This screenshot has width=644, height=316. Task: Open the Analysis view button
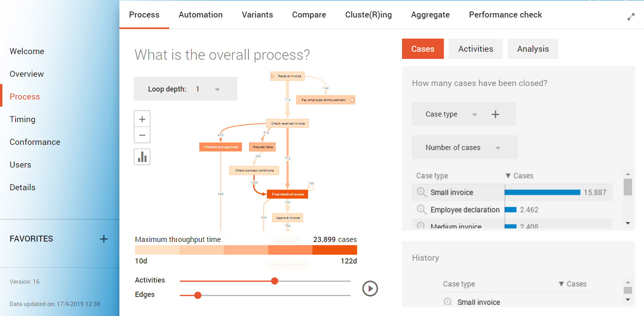533,49
